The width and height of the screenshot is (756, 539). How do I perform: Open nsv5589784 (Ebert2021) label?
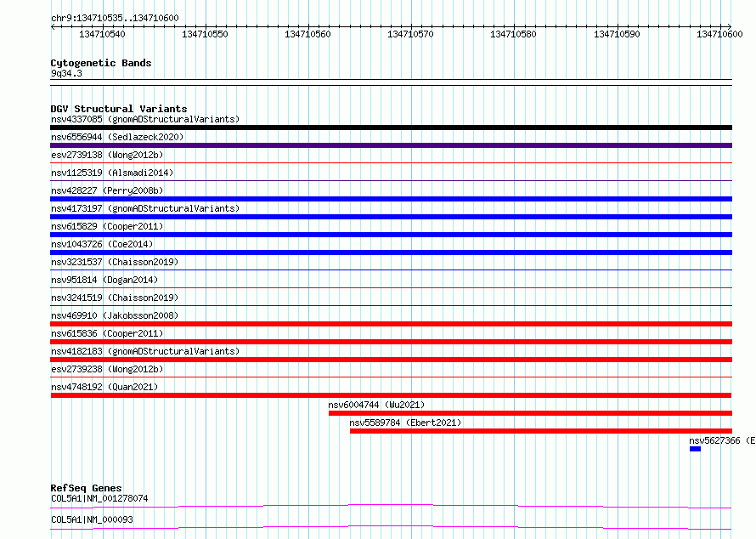tap(405, 423)
